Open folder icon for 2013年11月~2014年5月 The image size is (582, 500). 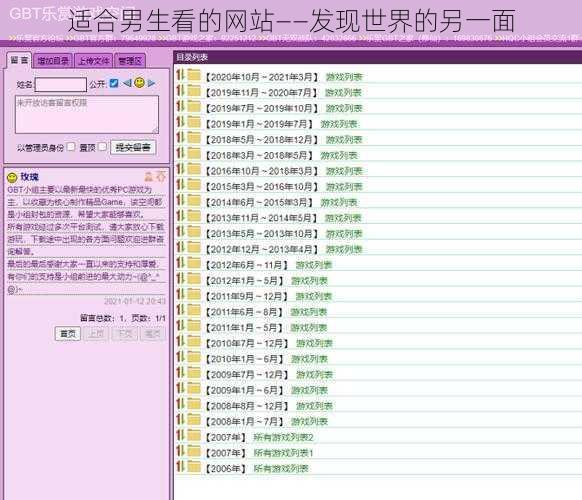point(194,216)
